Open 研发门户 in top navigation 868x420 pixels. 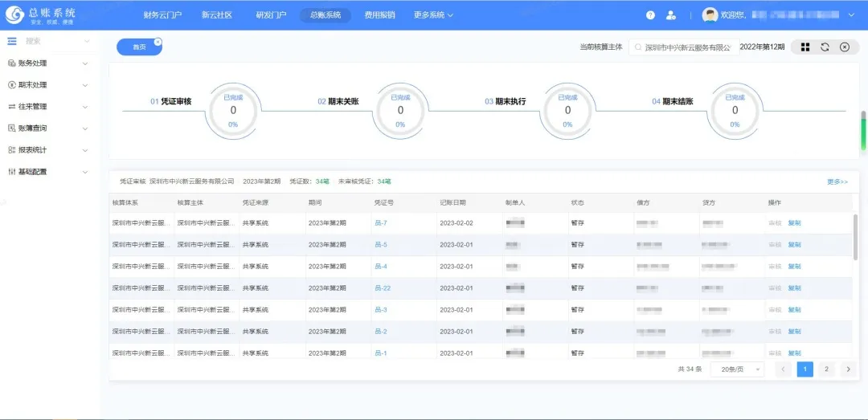pyautogui.click(x=272, y=15)
